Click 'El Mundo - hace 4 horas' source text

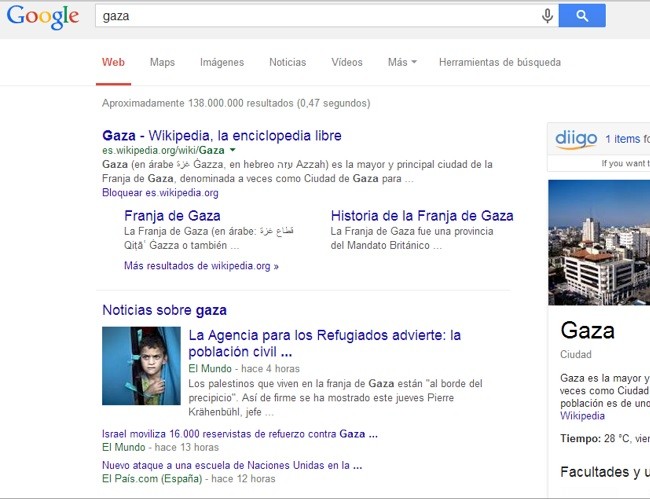tap(244, 368)
